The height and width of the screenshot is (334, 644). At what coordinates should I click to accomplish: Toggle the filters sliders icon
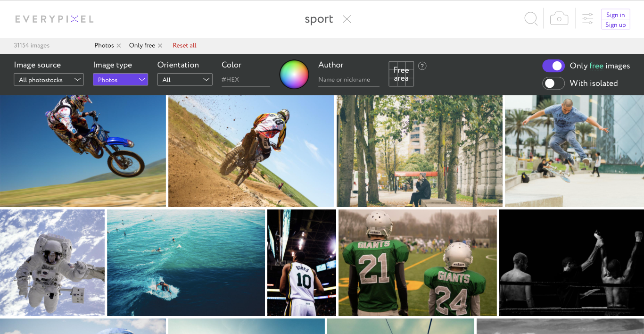[587, 19]
